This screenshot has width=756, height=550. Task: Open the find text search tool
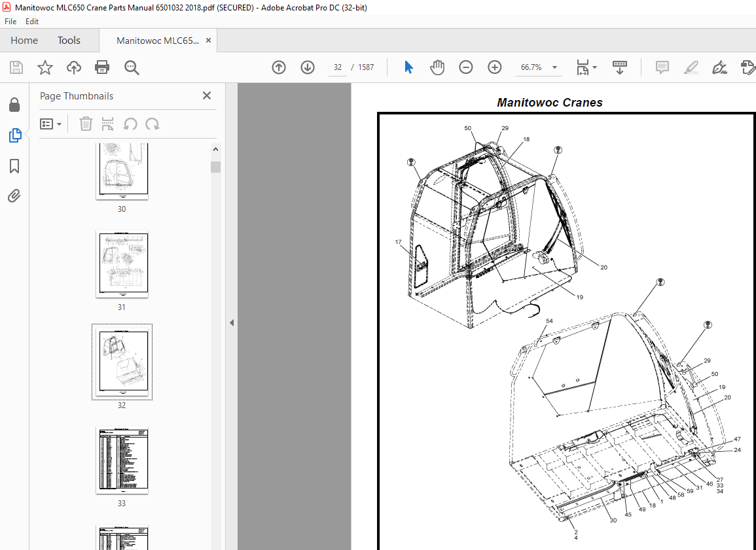(132, 67)
